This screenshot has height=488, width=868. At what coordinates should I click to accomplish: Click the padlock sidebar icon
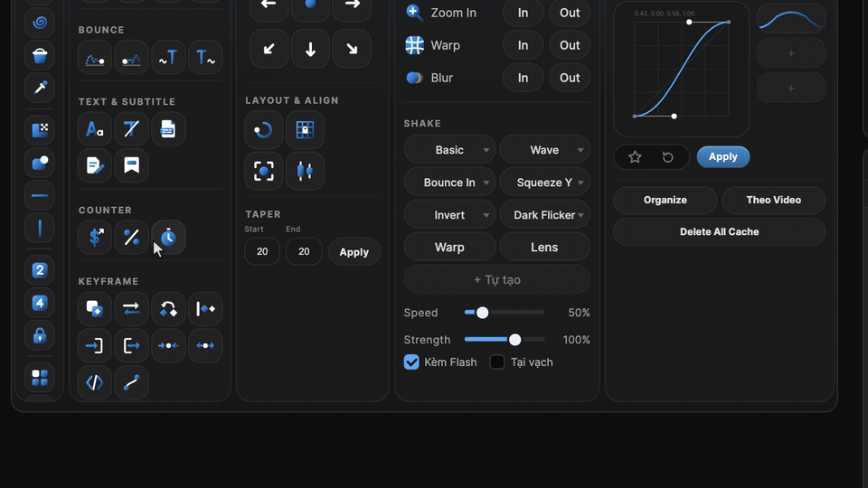(x=39, y=335)
